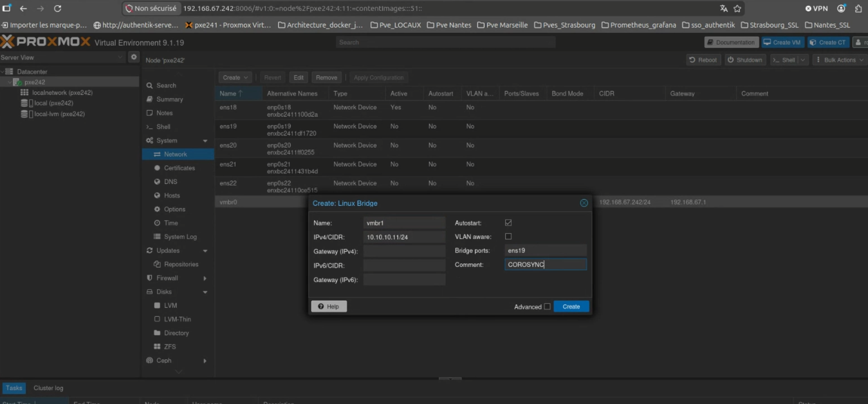Viewport: 868px width, 404px height.
Task: Click the Create VM button
Action: (x=782, y=42)
